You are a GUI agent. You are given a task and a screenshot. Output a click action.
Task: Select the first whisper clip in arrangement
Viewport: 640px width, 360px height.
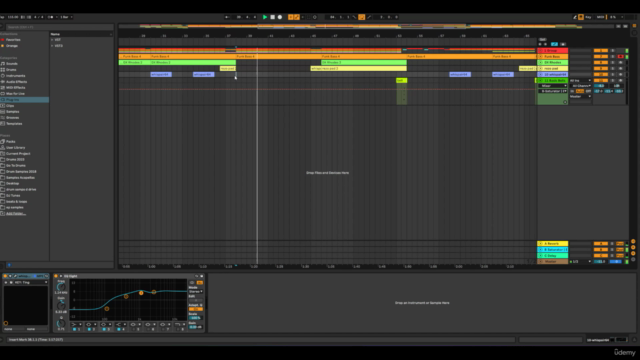coord(161,74)
